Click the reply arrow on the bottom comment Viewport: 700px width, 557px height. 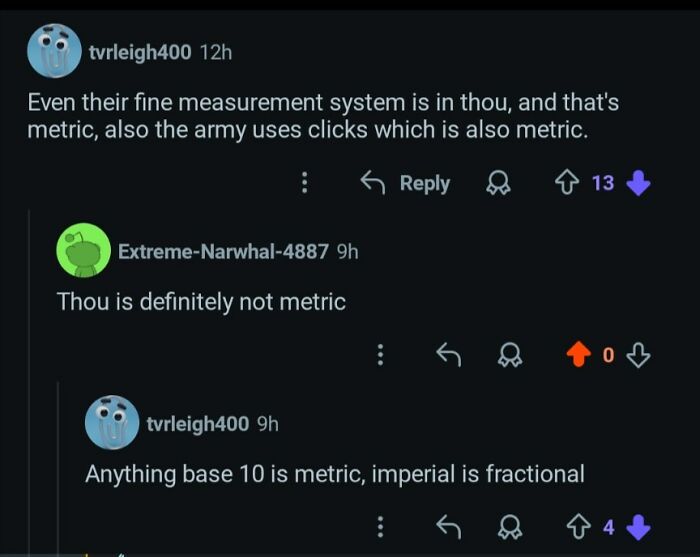coord(447,525)
